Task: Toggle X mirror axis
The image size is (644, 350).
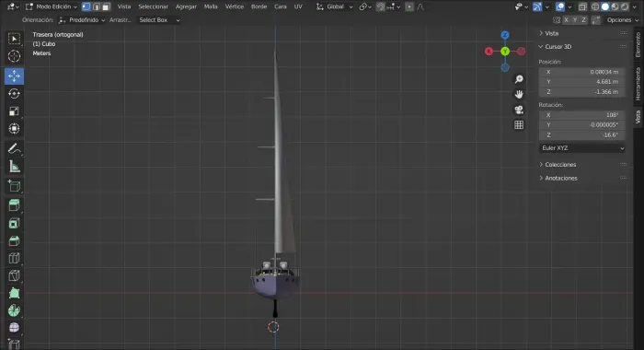Action: pos(567,19)
